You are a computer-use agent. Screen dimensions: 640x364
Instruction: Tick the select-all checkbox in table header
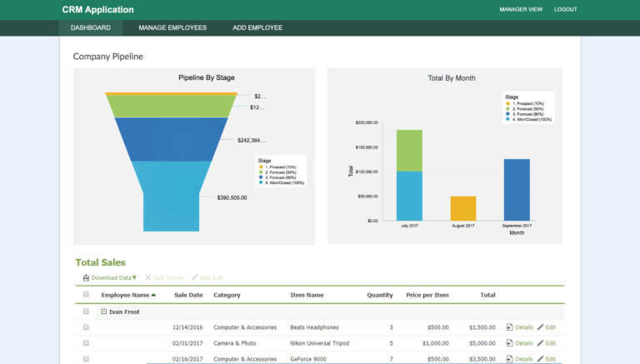click(86, 295)
